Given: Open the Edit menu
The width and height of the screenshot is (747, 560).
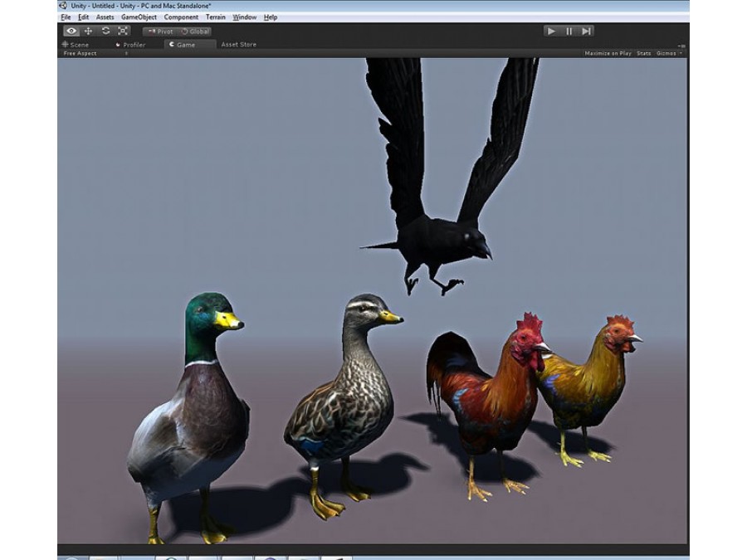Looking at the screenshot, I should tap(83, 17).
